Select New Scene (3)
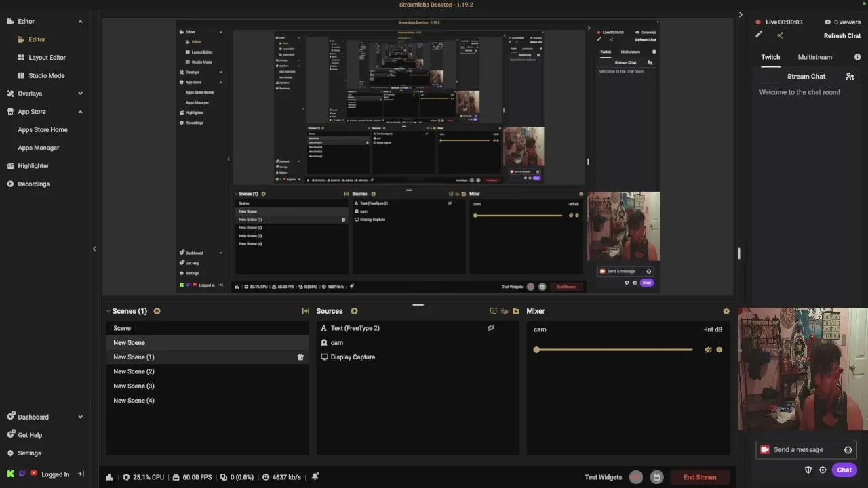The width and height of the screenshot is (868, 488). pos(208,386)
